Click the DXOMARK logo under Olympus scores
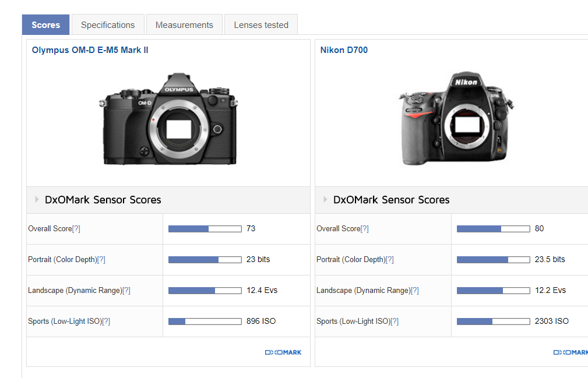The height and width of the screenshot is (378, 588). [x=283, y=352]
